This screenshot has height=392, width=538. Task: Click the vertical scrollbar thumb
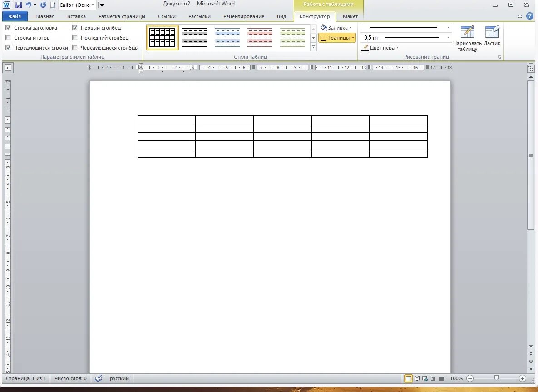[x=531, y=155]
